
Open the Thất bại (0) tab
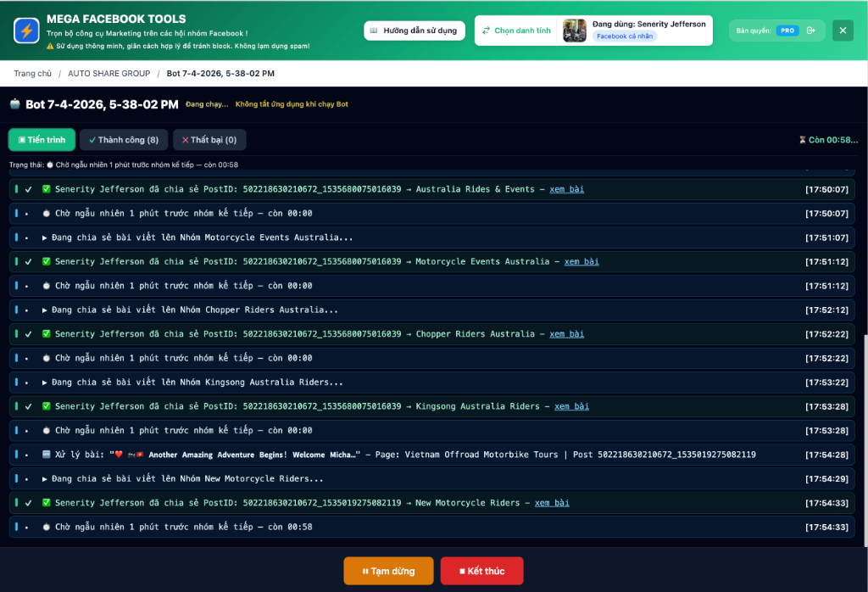pos(209,140)
